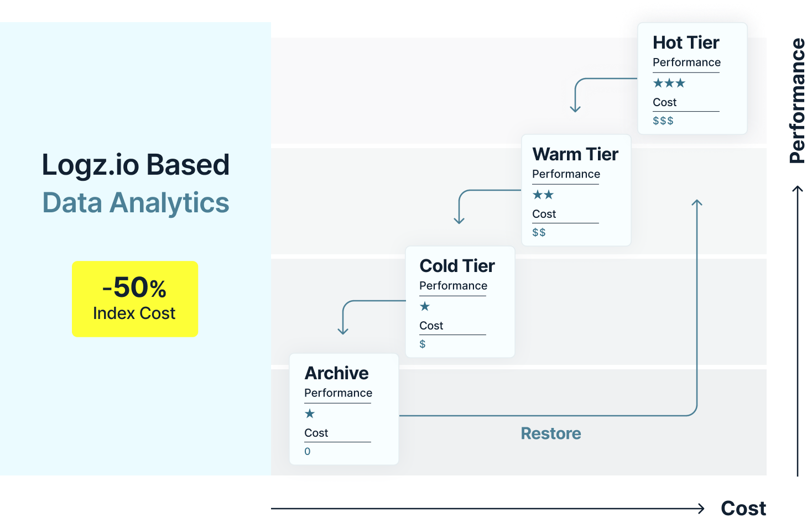Click the "Hot Tier" card title

(686, 43)
